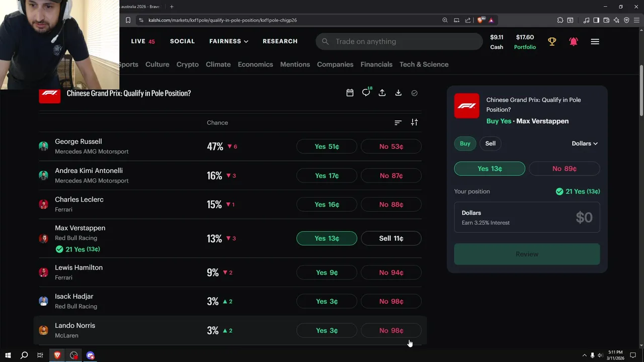Open the RESEARCH nav item
The width and height of the screenshot is (644, 362).
(280, 41)
